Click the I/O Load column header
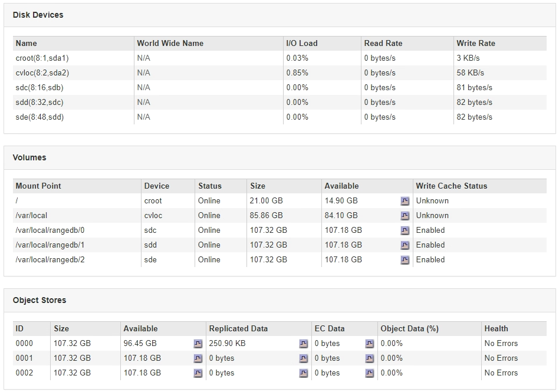This screenshot has height=392, width=559. pos(302,43)
